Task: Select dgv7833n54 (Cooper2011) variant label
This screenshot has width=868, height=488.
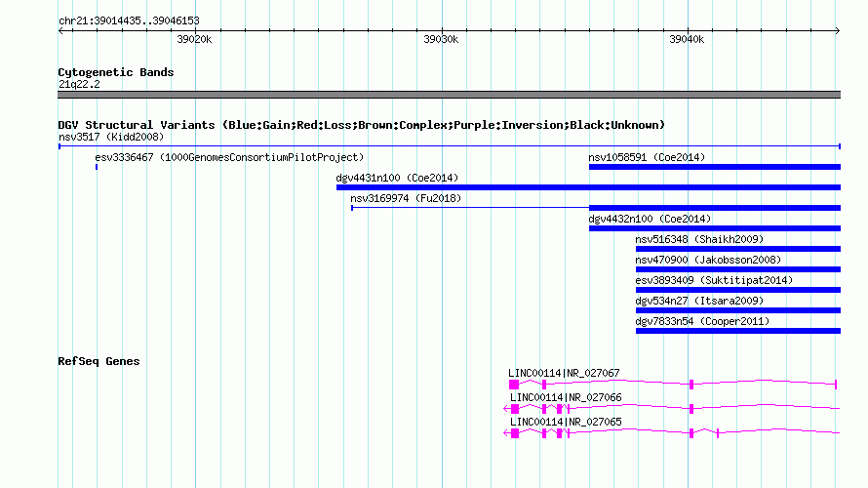Action: point(702,321)
